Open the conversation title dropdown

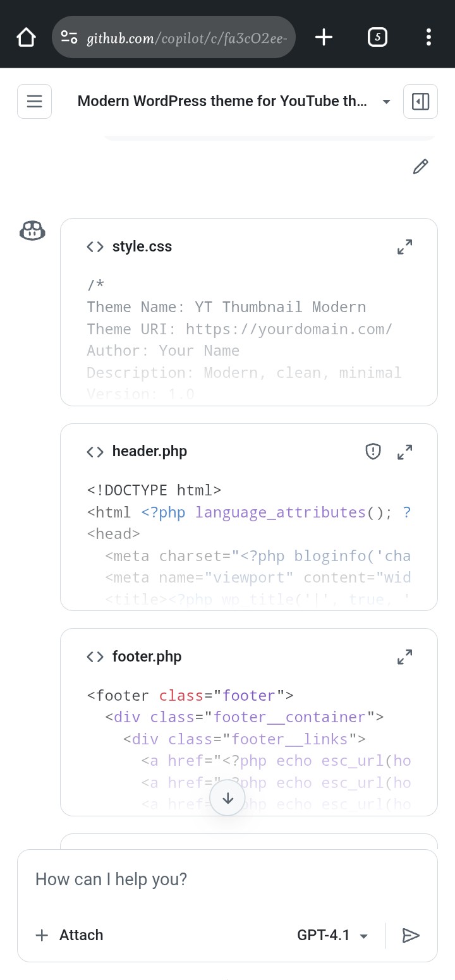pos(386,101)
